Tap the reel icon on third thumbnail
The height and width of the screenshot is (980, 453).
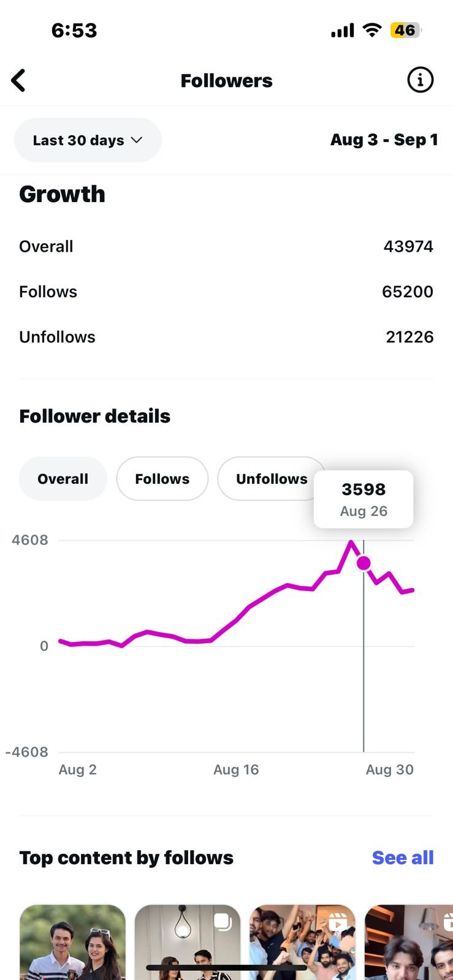338,922
